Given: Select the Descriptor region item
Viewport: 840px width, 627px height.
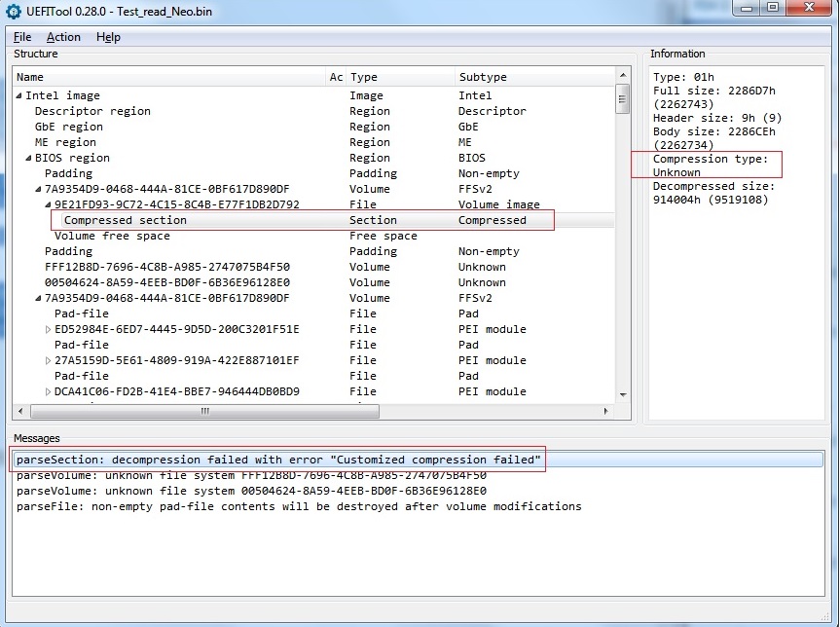Looking at the screenshot, I should click(92, 111).
